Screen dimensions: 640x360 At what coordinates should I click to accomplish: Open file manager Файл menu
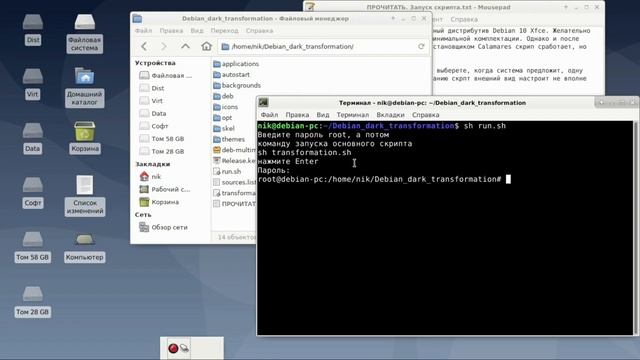pyautogui.click(x=143, y=31)
